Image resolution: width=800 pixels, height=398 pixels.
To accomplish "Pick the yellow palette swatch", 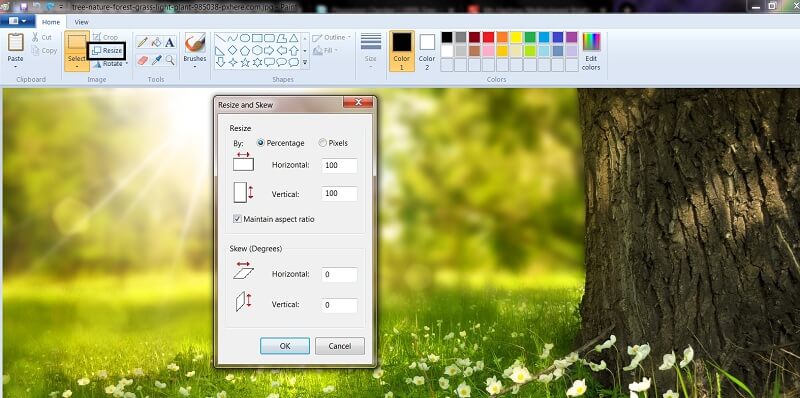I will tap(516, 37).
